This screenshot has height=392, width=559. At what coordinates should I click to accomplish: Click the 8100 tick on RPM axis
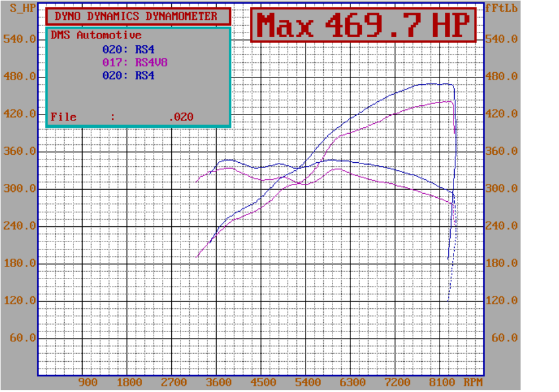pyautogui.click(x=441, y=383)
